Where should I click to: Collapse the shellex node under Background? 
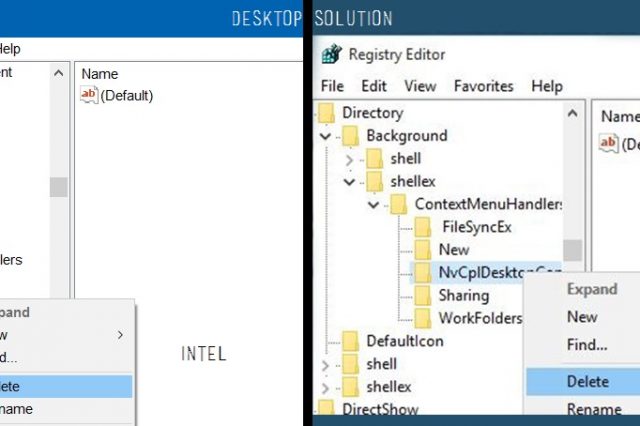tap(349, 182)
